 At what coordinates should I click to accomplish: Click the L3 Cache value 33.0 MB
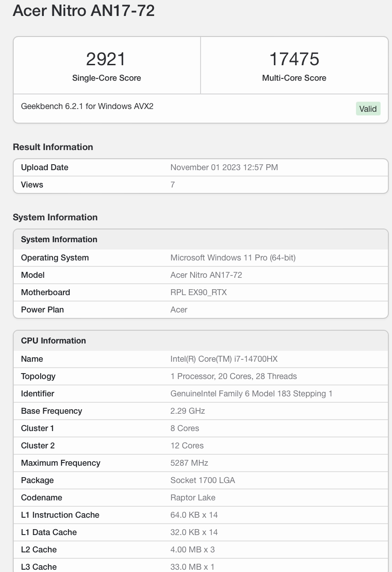pos(192,567)
